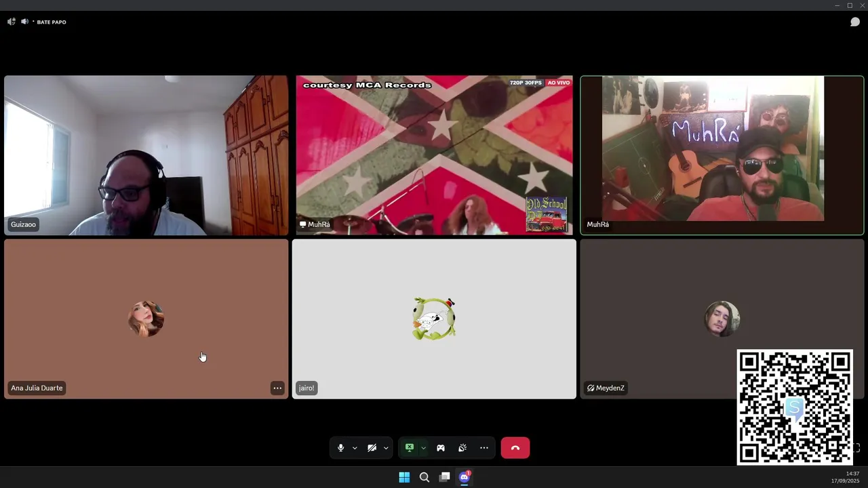Image resolution: width=868 pixels, height=488 pixels.
Task: Click the Ana Julia Duarte name label
Action: [x=37, y=388]
